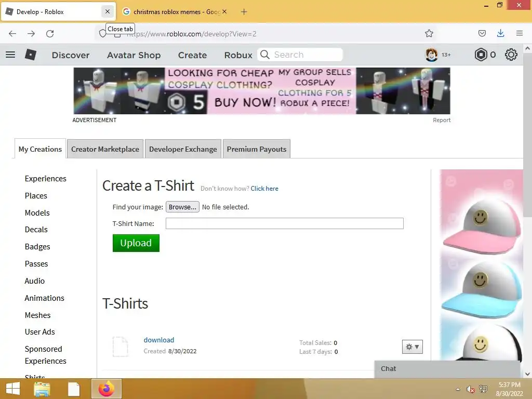Select Passes in the sidebar

[x=36, y=264]
